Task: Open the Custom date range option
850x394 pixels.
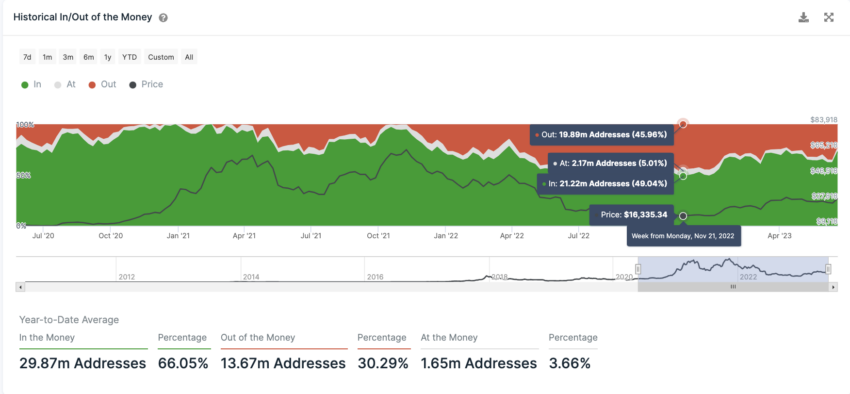Action: [161, 57]
